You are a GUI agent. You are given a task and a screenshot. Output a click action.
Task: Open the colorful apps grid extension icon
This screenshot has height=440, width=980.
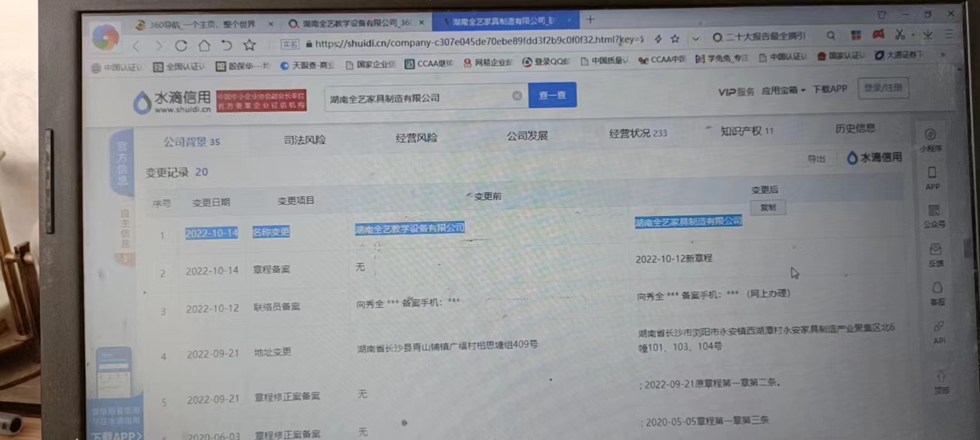tap(856, 35)
